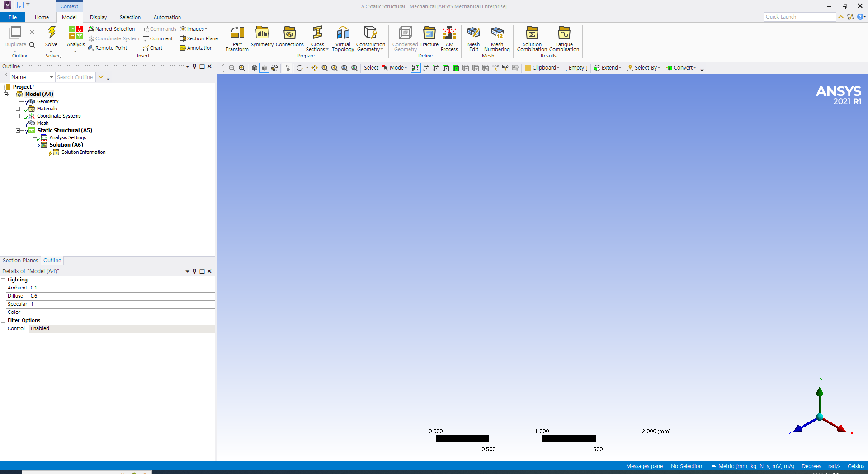Collapse the Lighting details section

pyautogui.click(x=3, y=280)
